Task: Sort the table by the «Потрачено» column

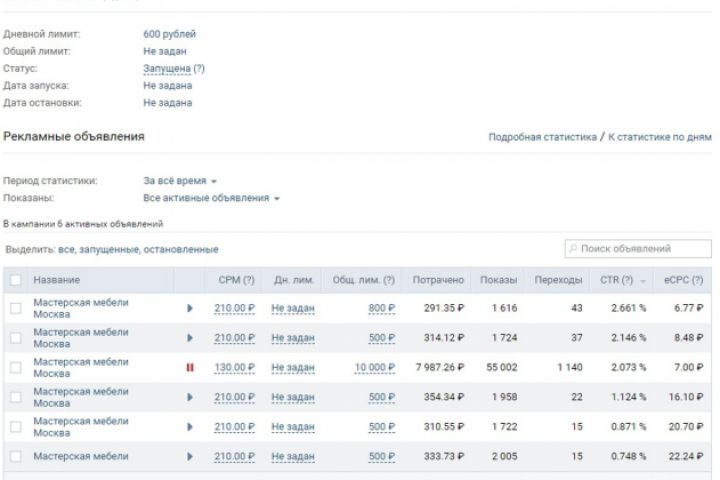Action: click(x=438, y=280)
